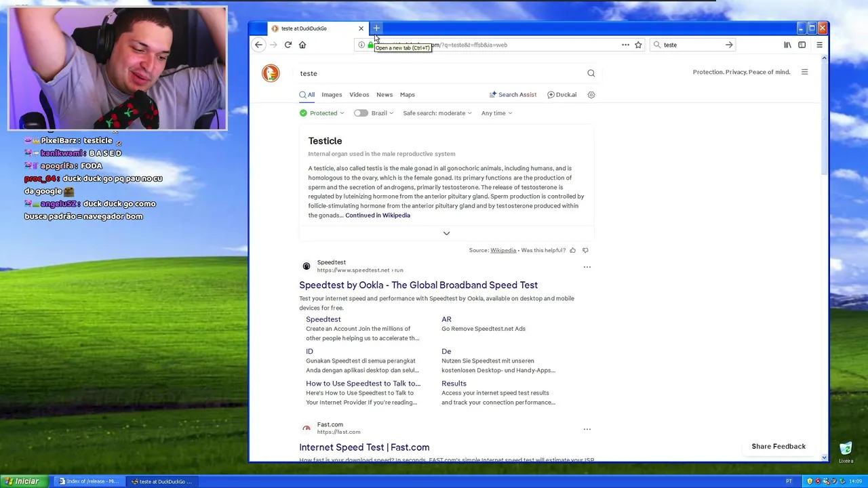Click the 'Protection. Privacy. Peace of mind.' text
Viewport: 868px width, 488px height.
click(741, 72)
